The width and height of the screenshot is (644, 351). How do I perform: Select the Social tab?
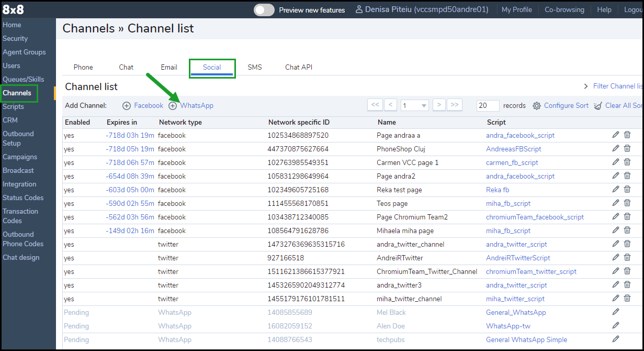pos(212,67)
